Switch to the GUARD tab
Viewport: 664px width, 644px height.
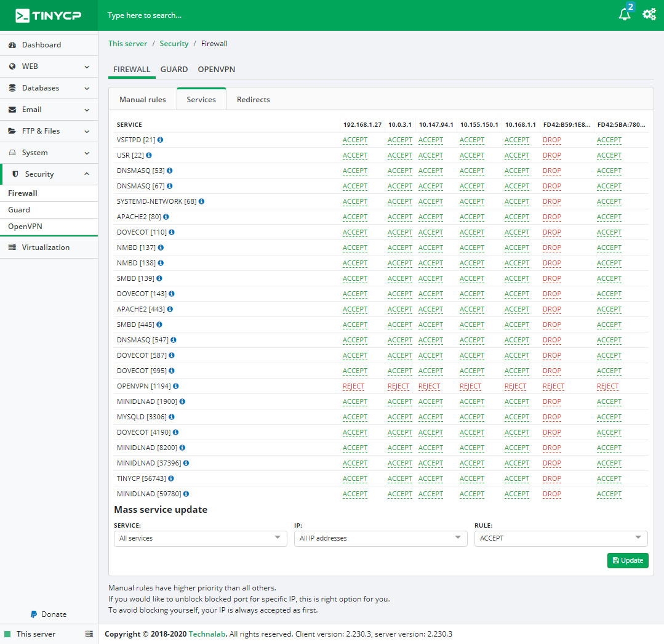(174, 70)
